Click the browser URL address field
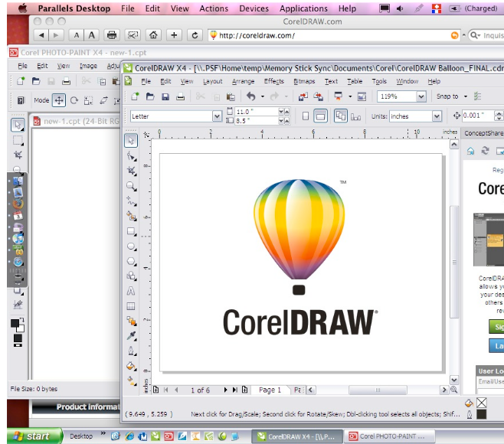This screenshot has height=444, width=504. (333, 35)
